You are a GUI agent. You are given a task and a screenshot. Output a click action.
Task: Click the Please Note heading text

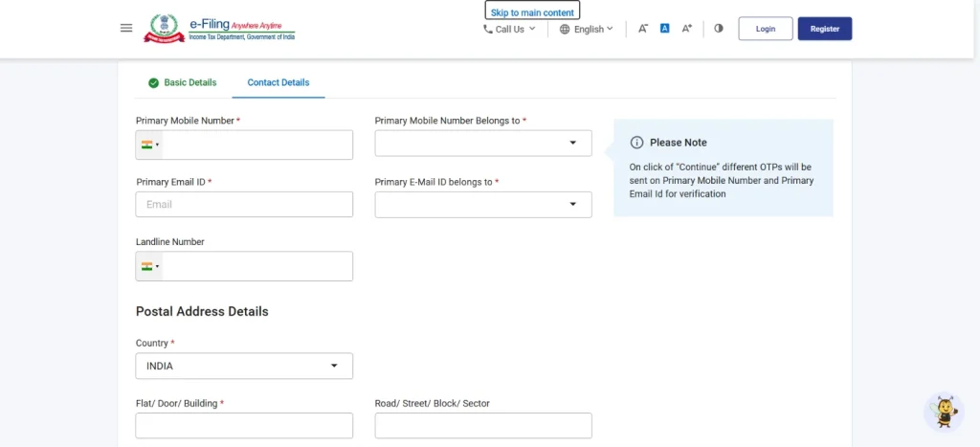coord(679,143)
